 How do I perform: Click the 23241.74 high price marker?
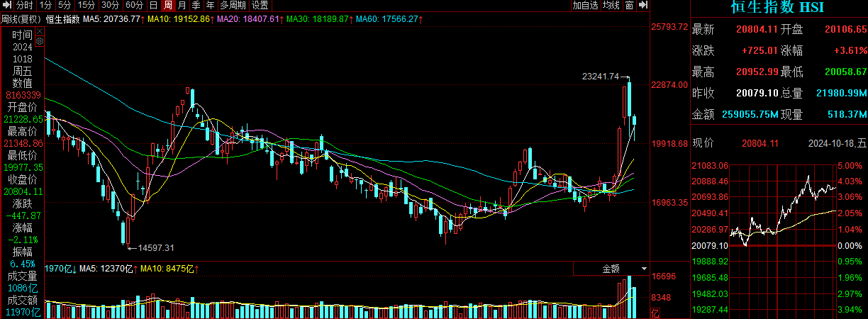tap(600, 76)
